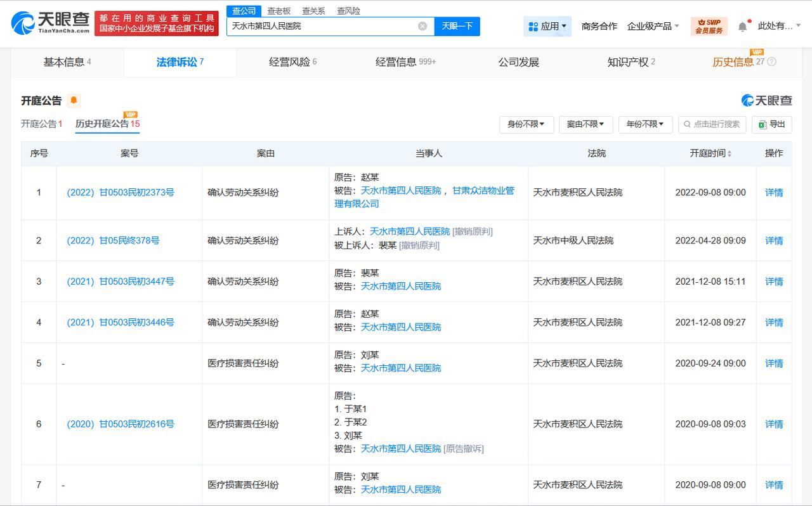
Task: Switch to the 查老板 search tab
Action: pos(278,11)
